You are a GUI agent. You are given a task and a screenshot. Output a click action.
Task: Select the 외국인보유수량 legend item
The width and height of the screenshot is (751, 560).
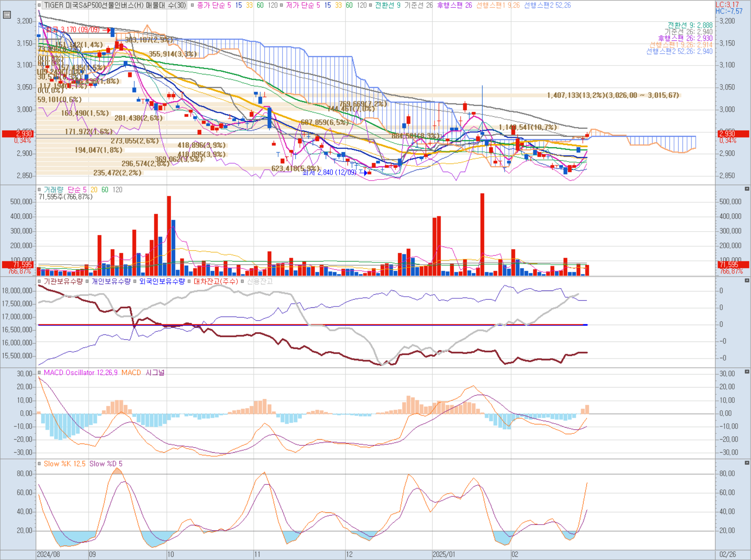tap(162, 281)
